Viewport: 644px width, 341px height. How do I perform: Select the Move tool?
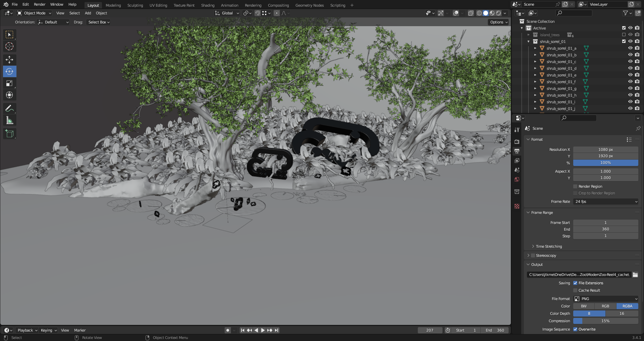pyautogui.click(x=9, y=60)
